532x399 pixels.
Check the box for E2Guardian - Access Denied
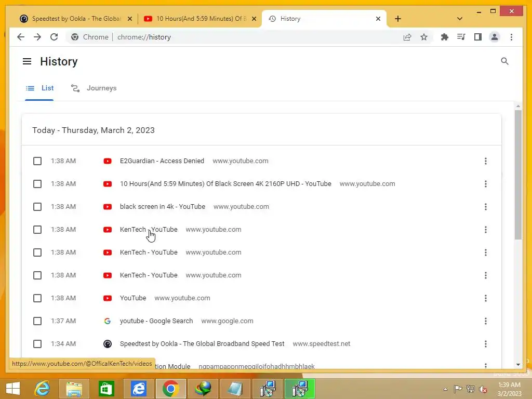point(37,161)
